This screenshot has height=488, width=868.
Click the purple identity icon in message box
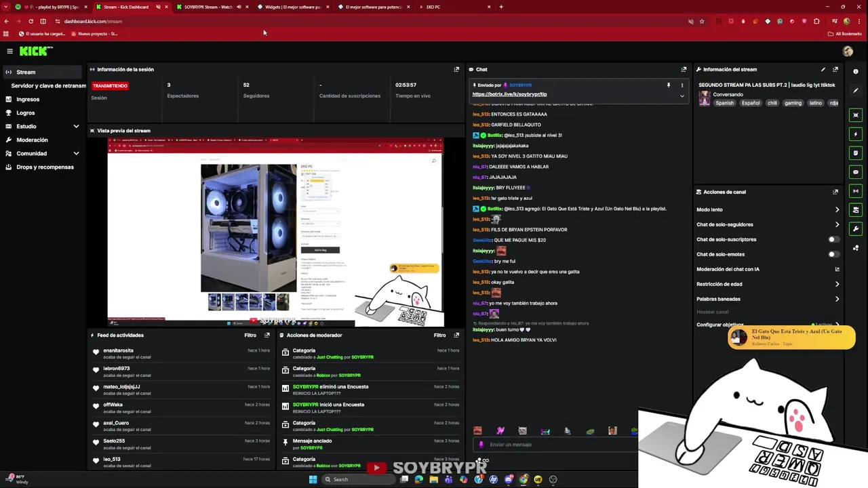click(481, 445)
